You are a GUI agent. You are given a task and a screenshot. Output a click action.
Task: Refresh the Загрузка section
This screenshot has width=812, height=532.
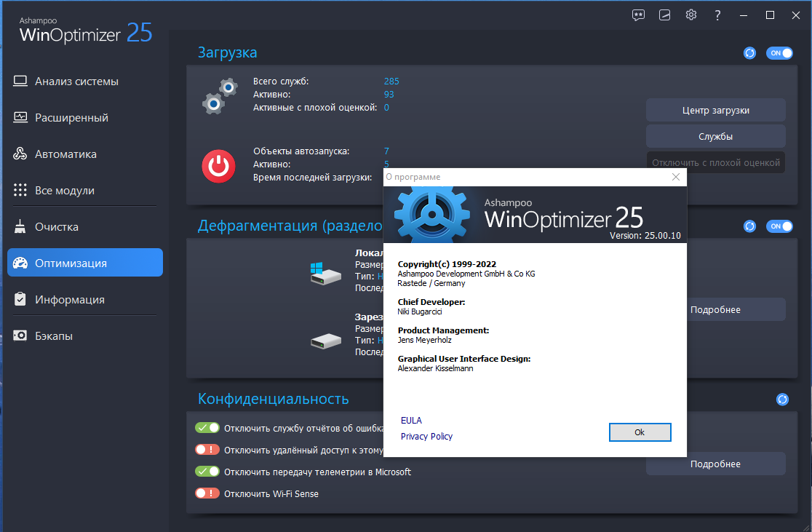tap(749, 53)
